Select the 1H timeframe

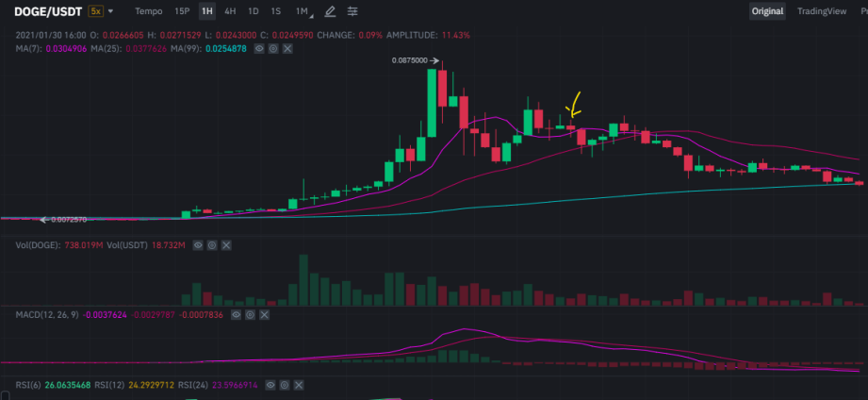[x=207, y=11]
